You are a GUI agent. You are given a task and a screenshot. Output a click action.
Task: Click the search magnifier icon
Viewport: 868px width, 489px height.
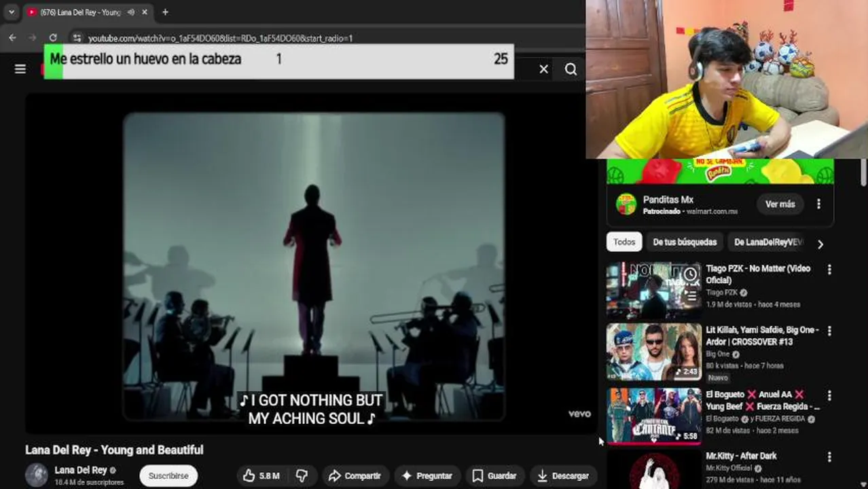[x=571, y=69]
